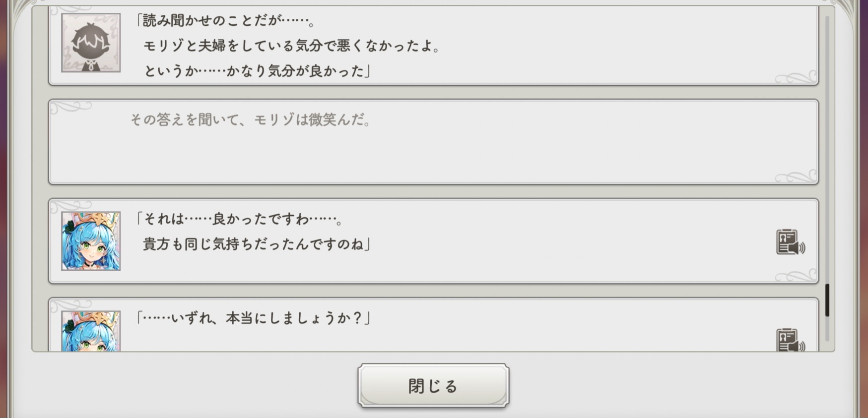Click the scrollbar track below the thumb
Viewport: 868px width, 418px height.
click(x=827, y=329)
